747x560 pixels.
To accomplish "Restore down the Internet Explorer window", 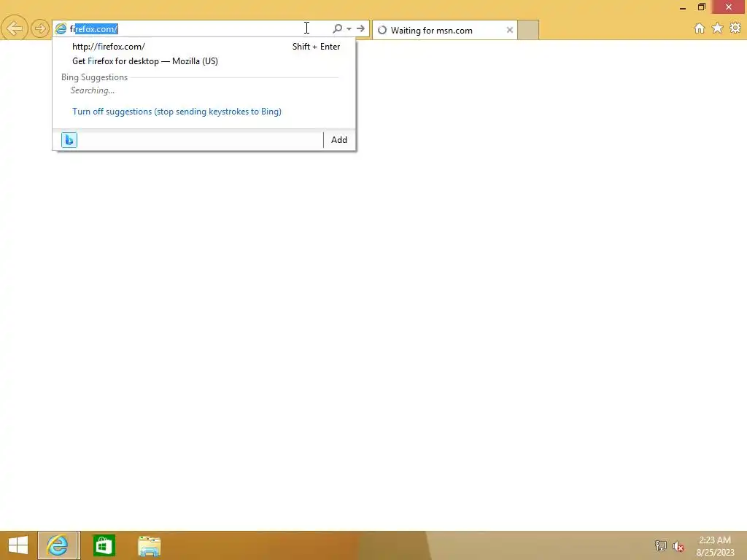I will [x=701, y=7].
